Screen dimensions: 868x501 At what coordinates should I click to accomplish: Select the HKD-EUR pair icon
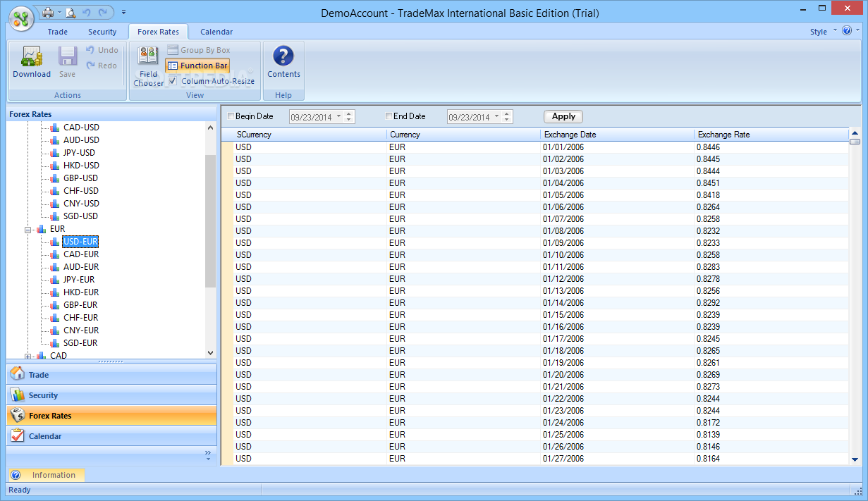coord(55,292)
